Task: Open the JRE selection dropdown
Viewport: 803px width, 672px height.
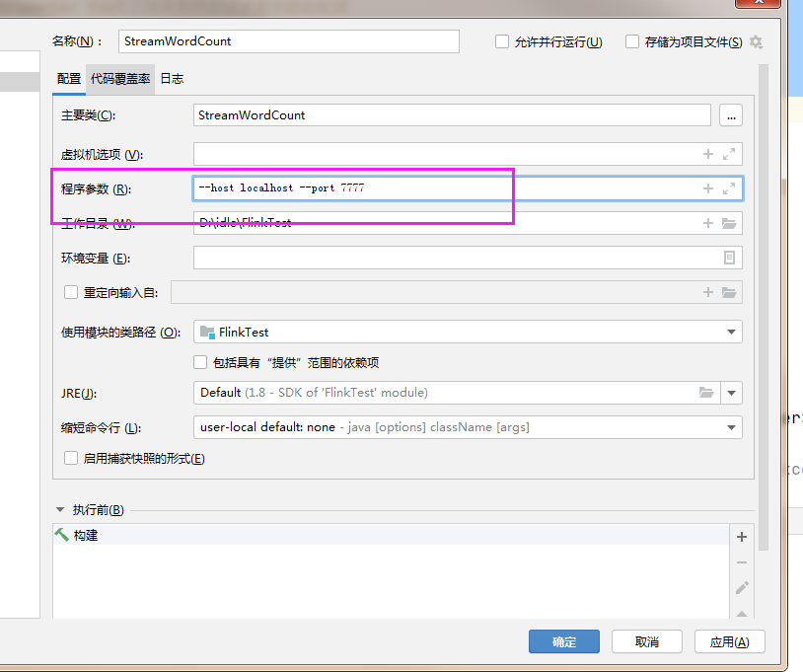Action: (731, 392)
